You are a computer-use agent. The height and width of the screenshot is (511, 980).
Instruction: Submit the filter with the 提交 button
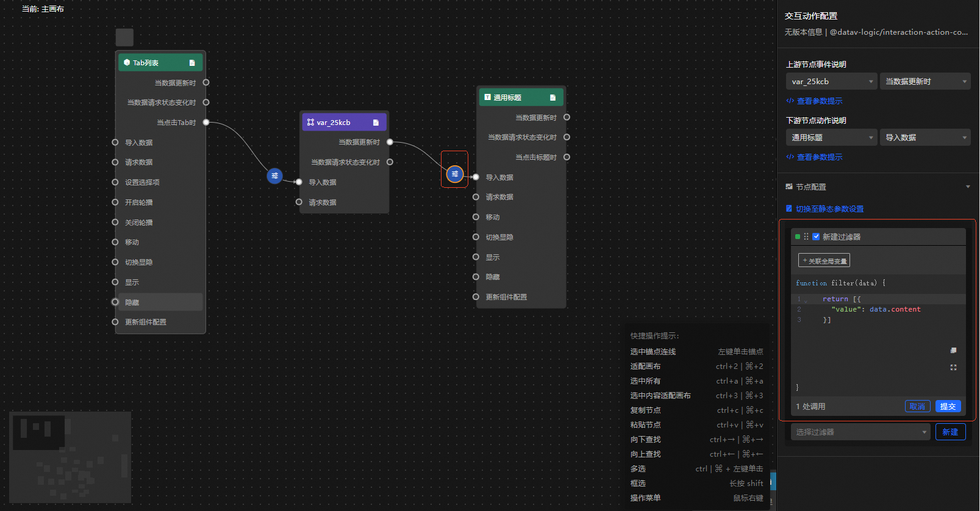[x=948, y=406]
